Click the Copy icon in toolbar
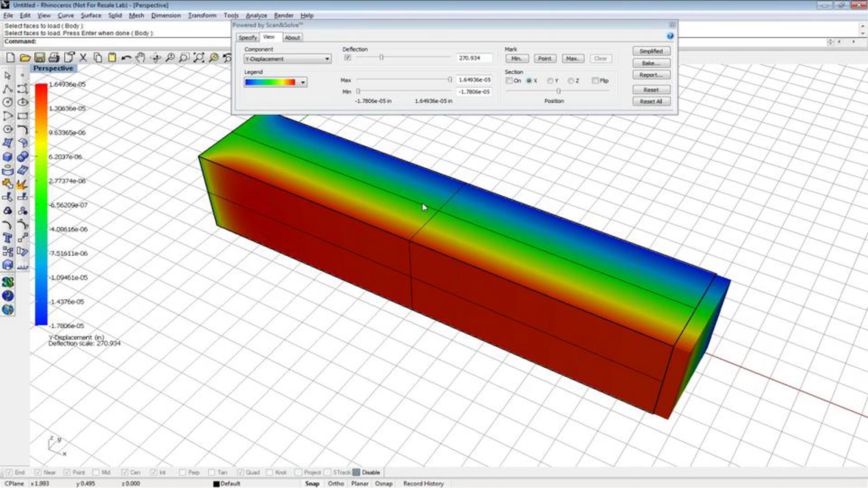 (98, 57)
